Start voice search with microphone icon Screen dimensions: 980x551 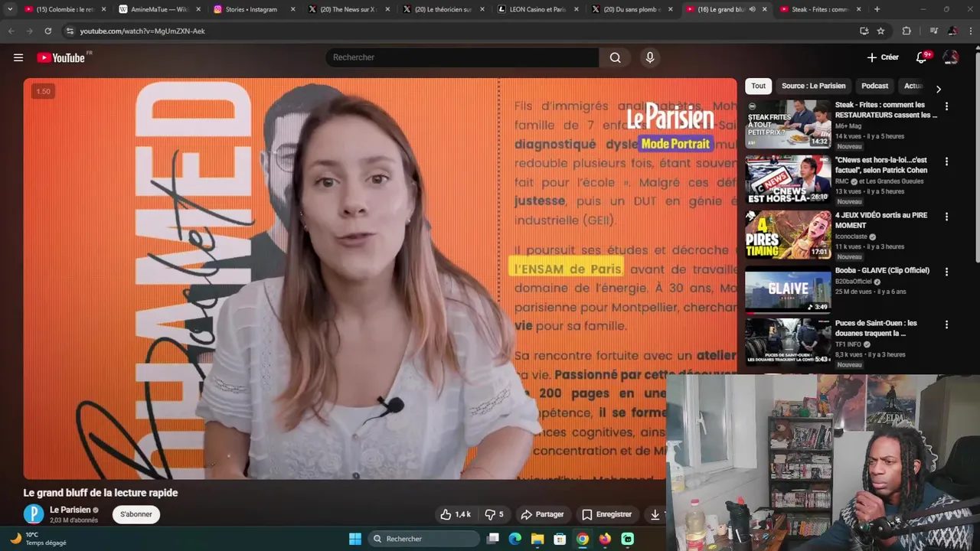(650, 57)
